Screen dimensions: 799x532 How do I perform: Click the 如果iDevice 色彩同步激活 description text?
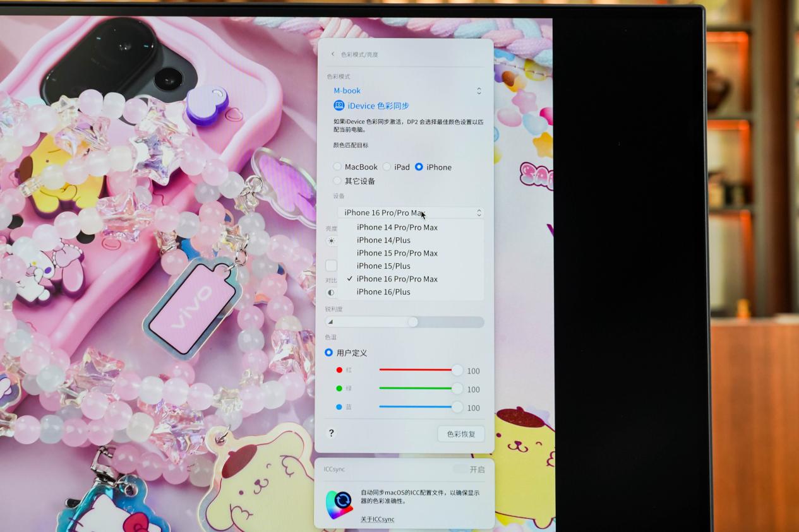pyautogui.click(x=409, y=125)
